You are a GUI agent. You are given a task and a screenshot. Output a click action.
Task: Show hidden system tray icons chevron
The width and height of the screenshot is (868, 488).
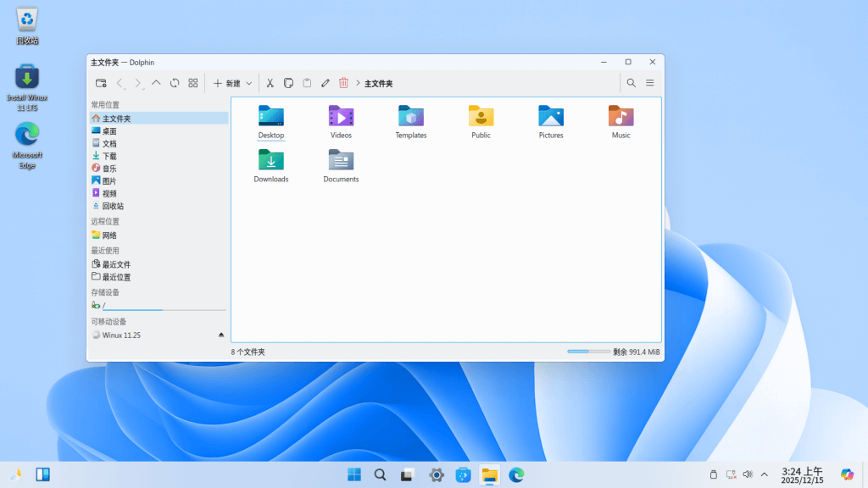click(x=765, y=474)
